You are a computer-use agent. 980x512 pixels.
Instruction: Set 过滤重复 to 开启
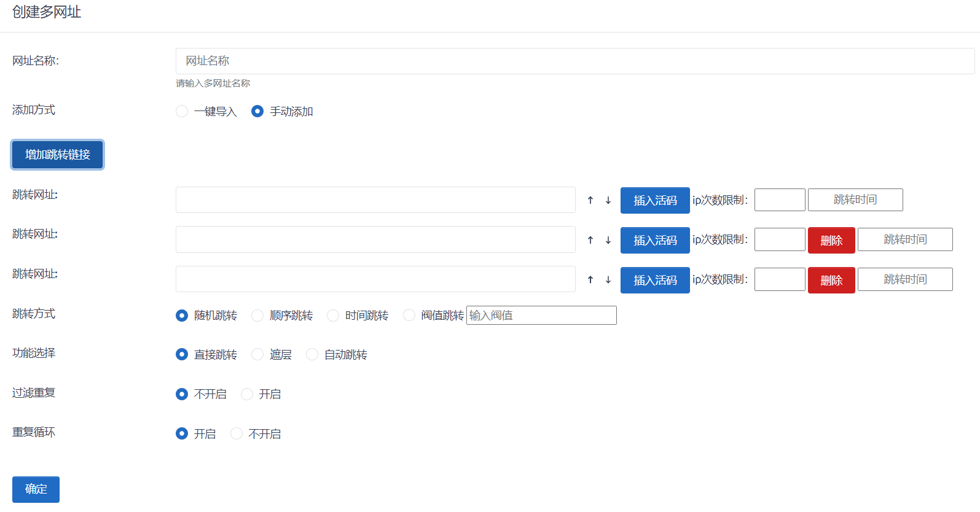tap(247, 394)
